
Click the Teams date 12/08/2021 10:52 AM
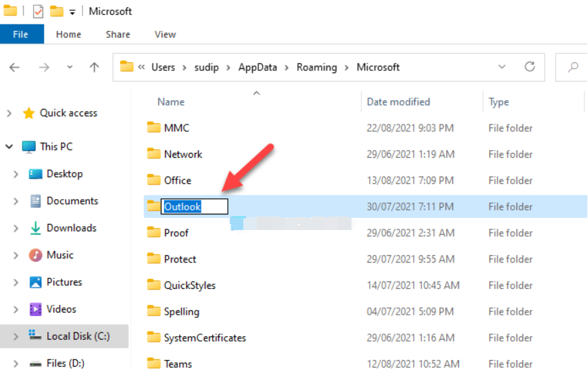[413, 364]
